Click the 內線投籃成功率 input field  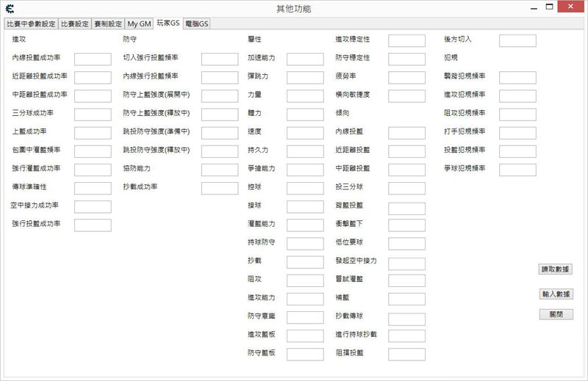(93, 59)
